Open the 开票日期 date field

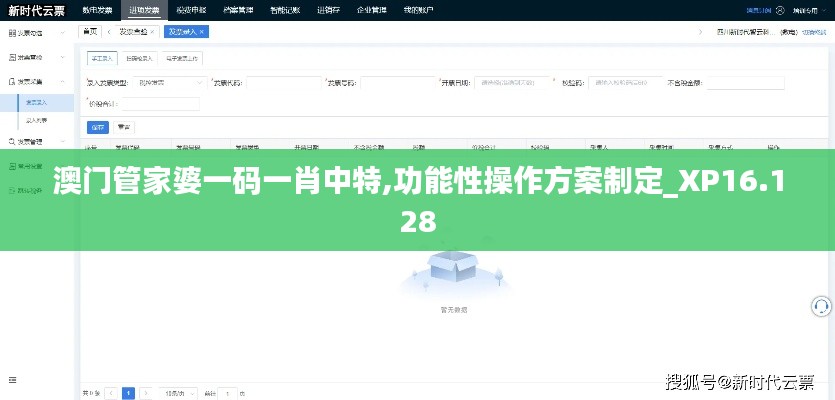point(512,83)
